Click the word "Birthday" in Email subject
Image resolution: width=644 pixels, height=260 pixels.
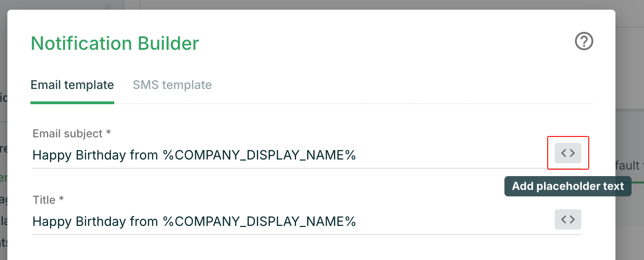(x=97, y=155)
